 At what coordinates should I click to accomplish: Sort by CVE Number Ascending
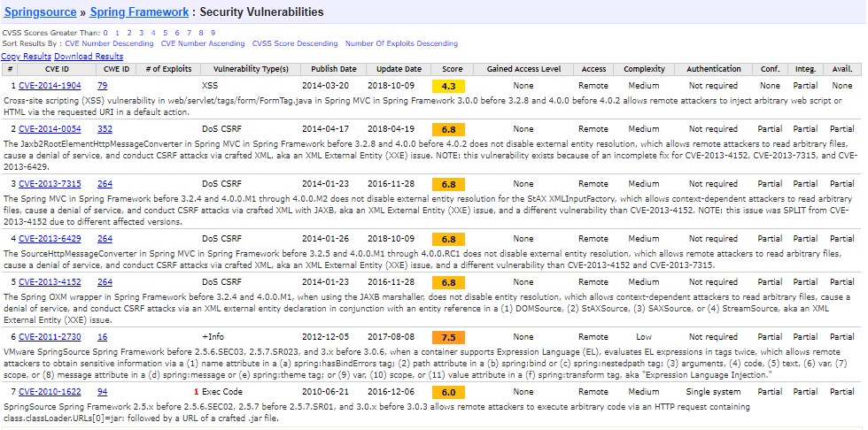[x=203, y=43]
